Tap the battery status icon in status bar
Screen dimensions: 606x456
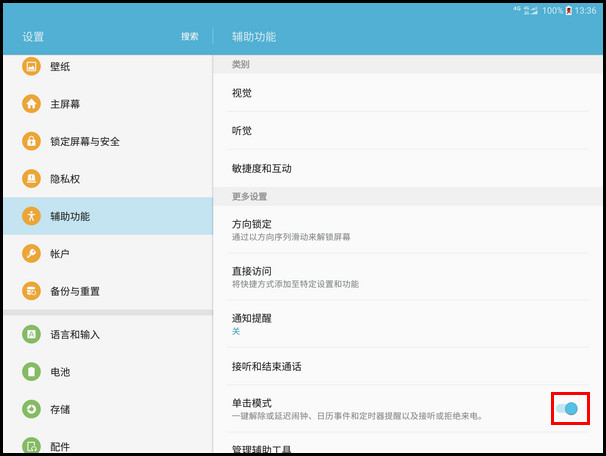(x=569, y=11)
